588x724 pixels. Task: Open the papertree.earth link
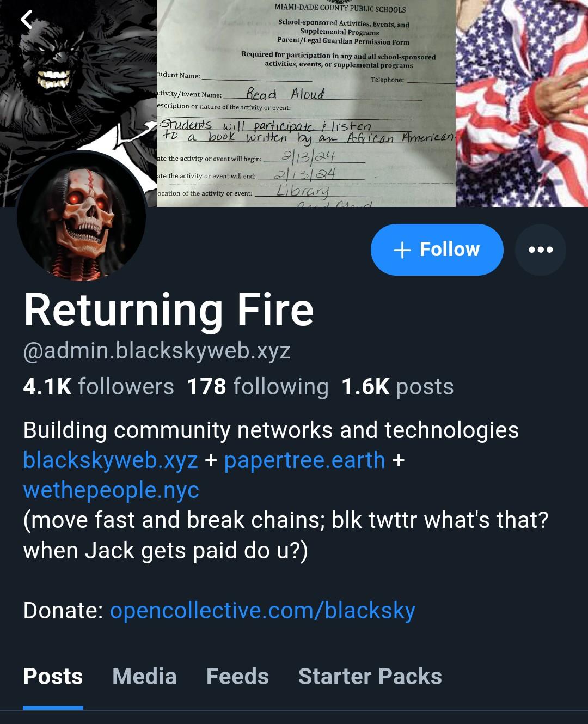[304, 460]
